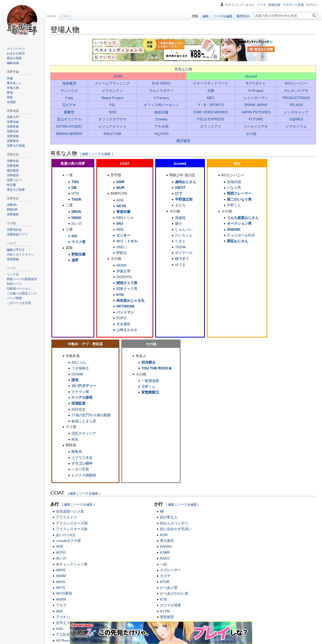Click このページを引用 link
Viewport: 322px width, 644px height.
pos(19,303)
